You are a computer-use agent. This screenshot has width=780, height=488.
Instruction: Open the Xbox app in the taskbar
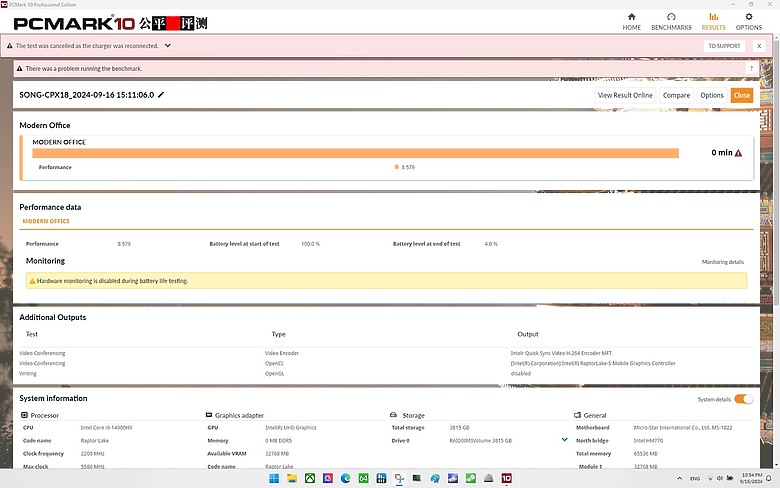[310, 479]
